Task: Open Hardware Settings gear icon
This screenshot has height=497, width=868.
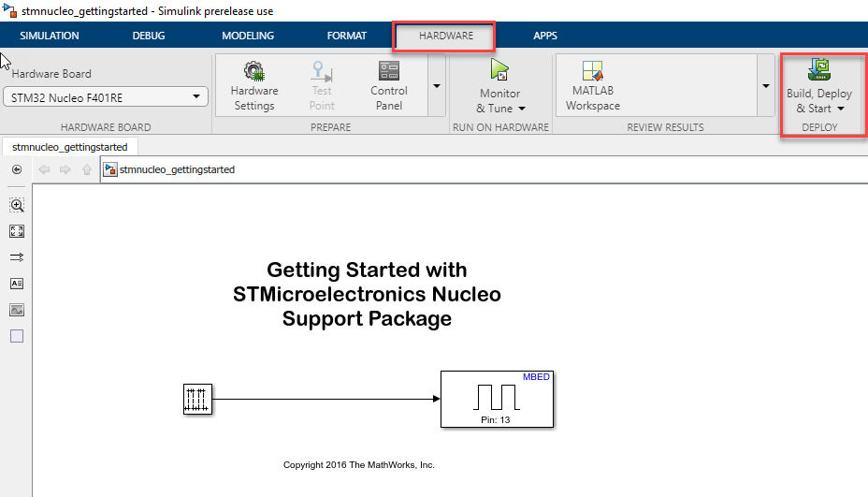Action: (253, 71)
